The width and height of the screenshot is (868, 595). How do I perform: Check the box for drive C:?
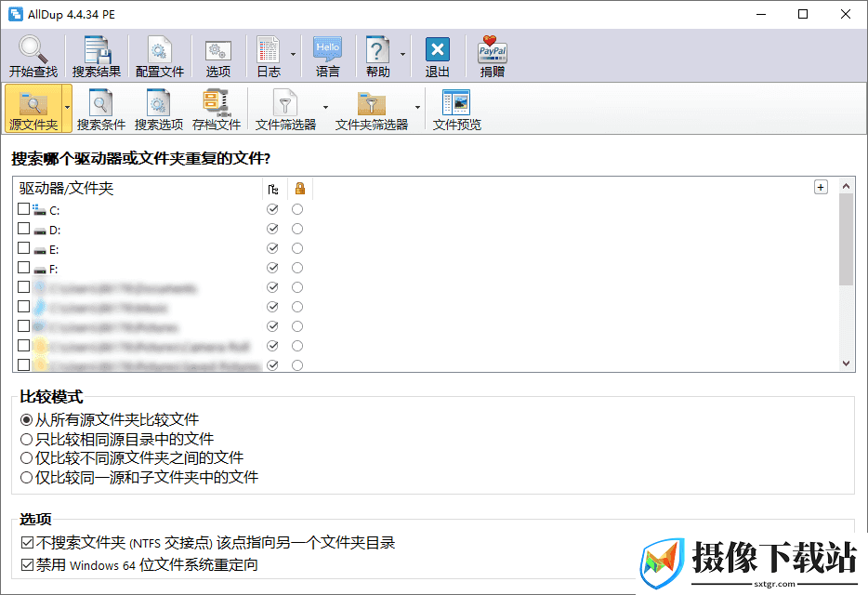point(23,209)
